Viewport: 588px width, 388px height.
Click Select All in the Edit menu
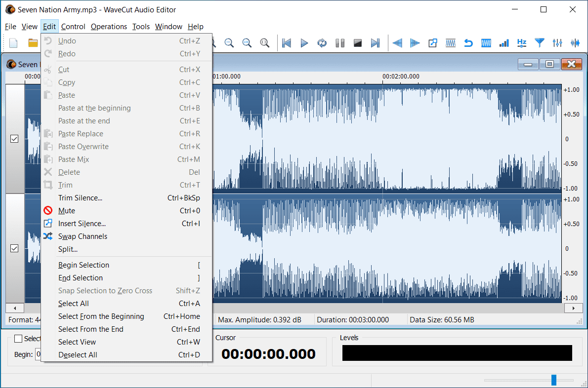click(x=74, y=304)
